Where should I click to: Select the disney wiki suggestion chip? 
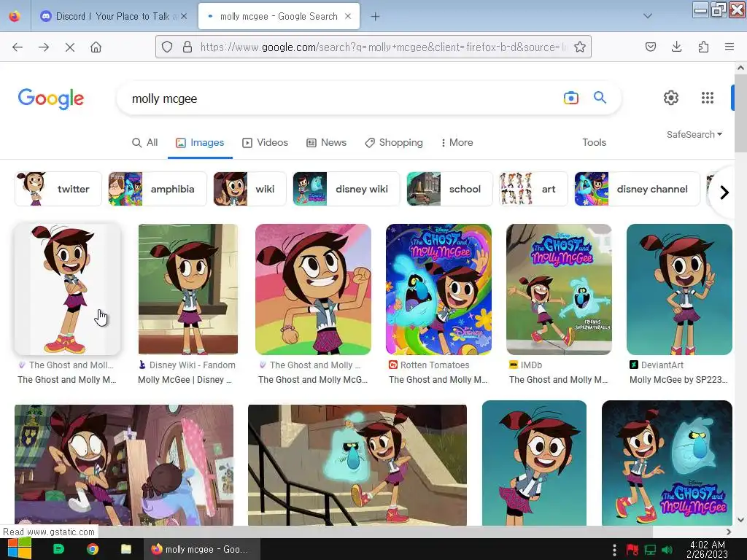click(347, 189)
